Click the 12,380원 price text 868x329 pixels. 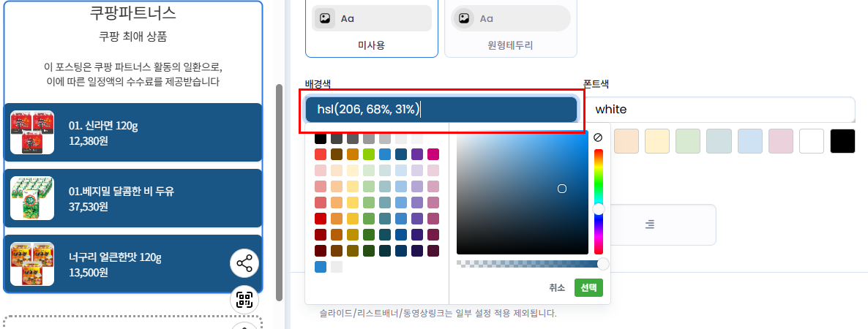[x=88, y=140]
